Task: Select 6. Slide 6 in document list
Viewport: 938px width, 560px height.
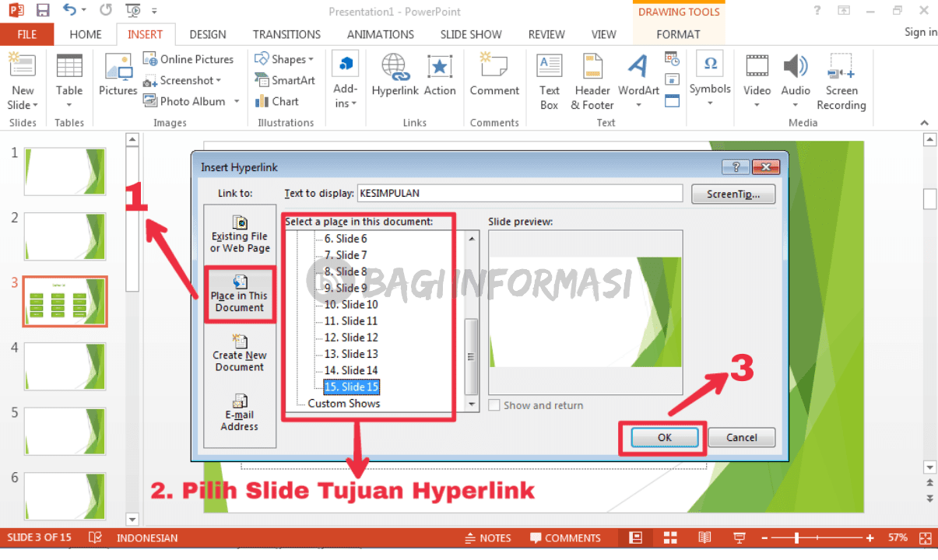Action: click(x=346, y=239)
